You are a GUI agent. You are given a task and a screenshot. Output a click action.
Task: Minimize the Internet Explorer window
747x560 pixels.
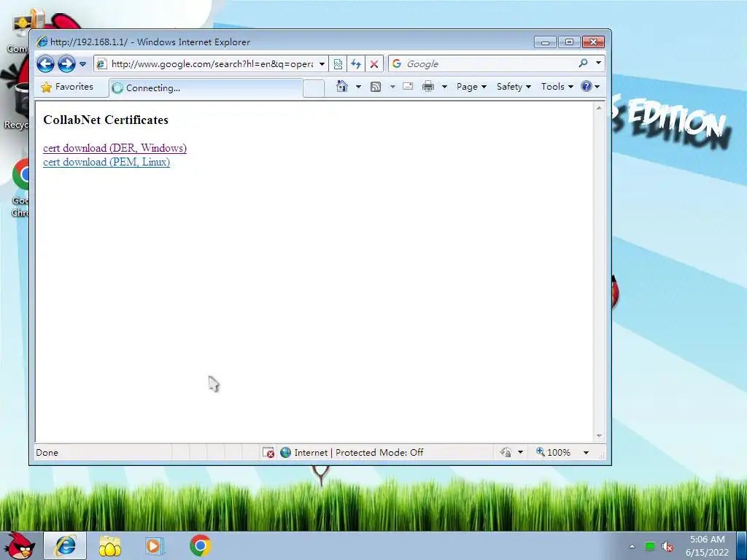[x=546, y=42]
